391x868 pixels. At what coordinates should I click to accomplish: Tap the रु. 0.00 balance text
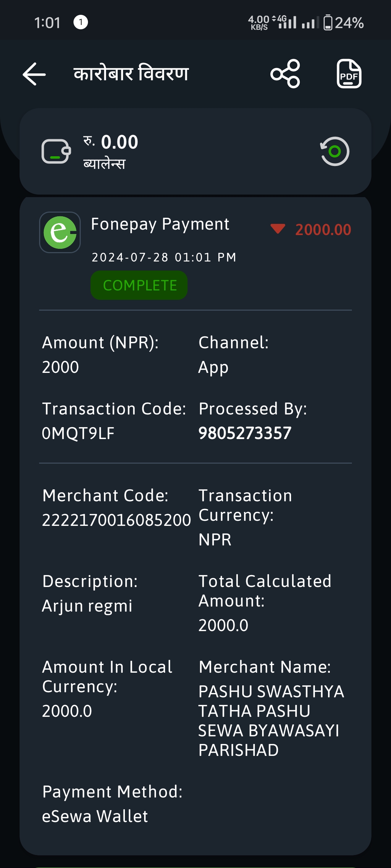pos(111,142)
